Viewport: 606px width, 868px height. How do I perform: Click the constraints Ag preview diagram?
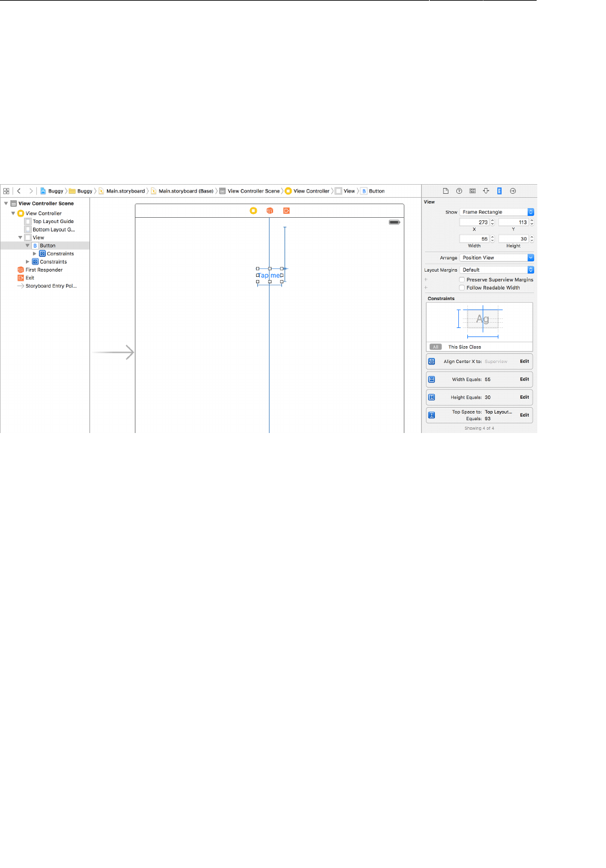point(480,322)
